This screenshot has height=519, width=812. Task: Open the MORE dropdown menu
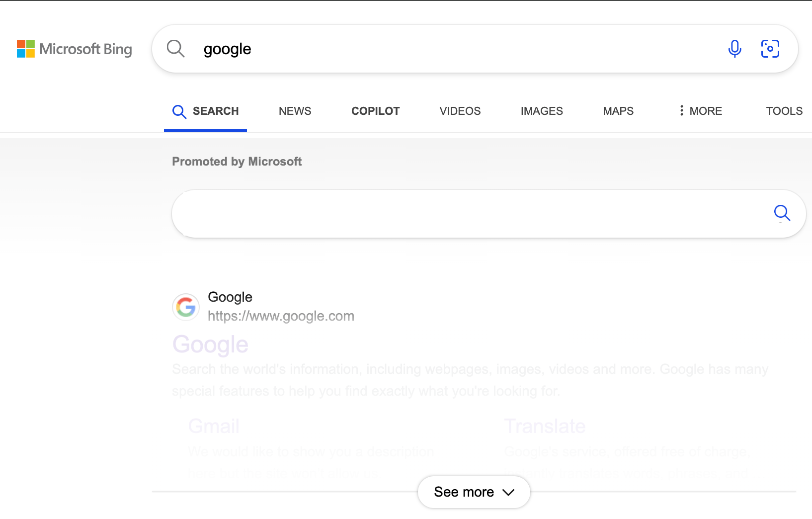point(706,111)
